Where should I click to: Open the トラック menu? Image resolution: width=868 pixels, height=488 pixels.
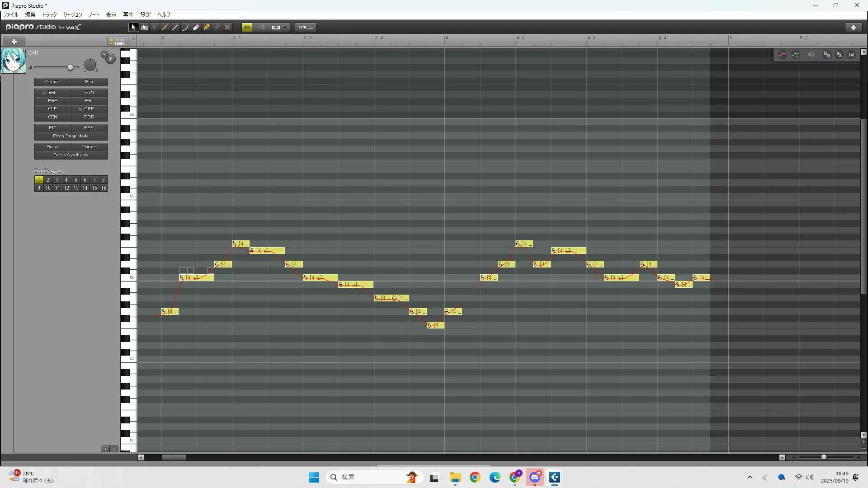tap(49, 14)
